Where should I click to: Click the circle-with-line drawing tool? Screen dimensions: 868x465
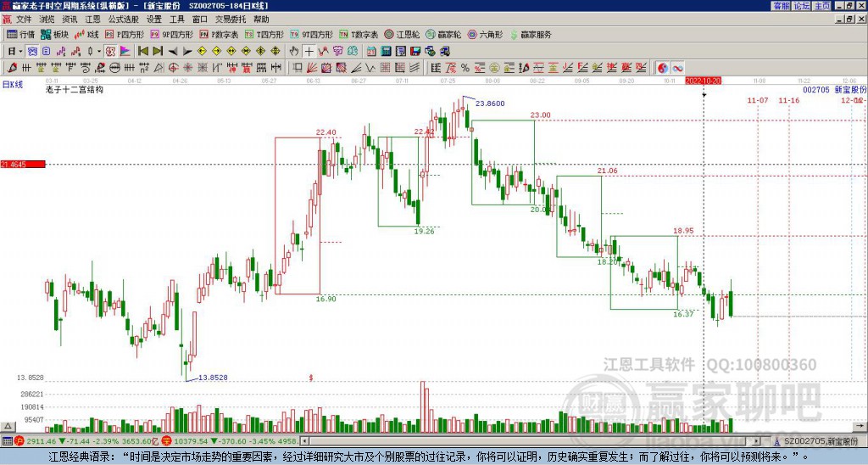pos(114,68)
